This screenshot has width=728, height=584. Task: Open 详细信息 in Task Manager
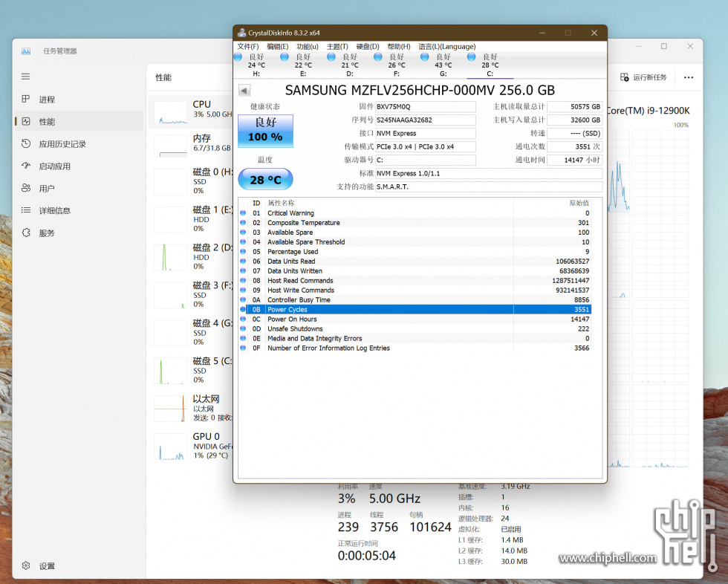point(79,211)
